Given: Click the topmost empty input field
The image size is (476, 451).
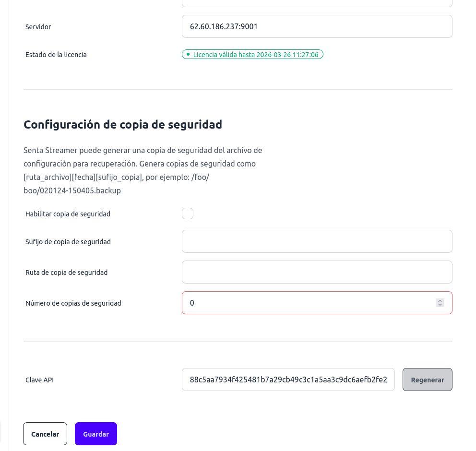Looking at the screenshot, I should point(317,2).
